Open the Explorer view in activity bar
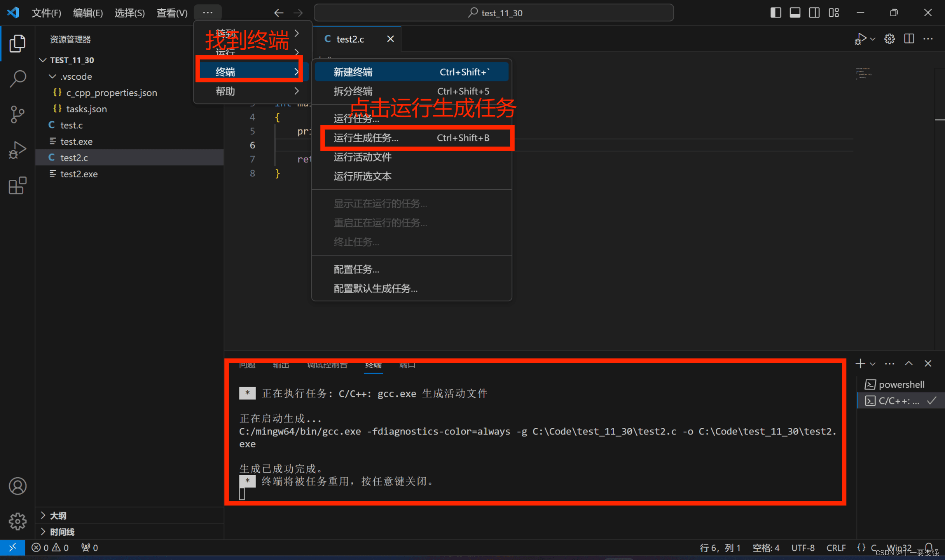945x560 pixels. coord(17,44)
